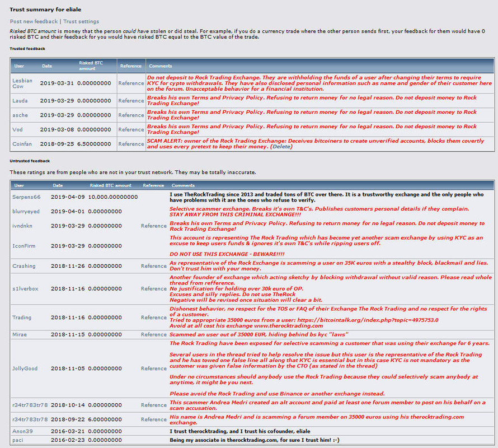The height and width of the screenshot is (448, 498).
Task: Open Reference for asche's feedback
Action: 131,115
